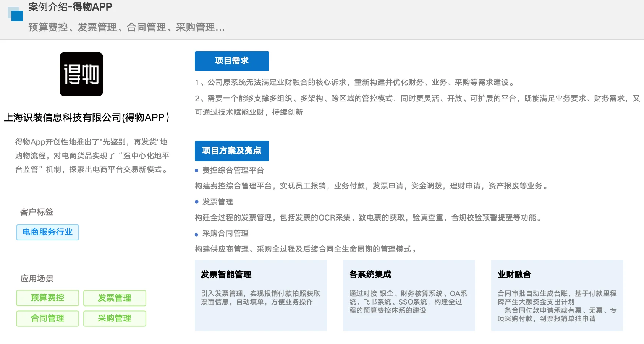Open the 发票智能管理 feature card
This screenshot has width=644, height=344.
(x=261, y=295)
